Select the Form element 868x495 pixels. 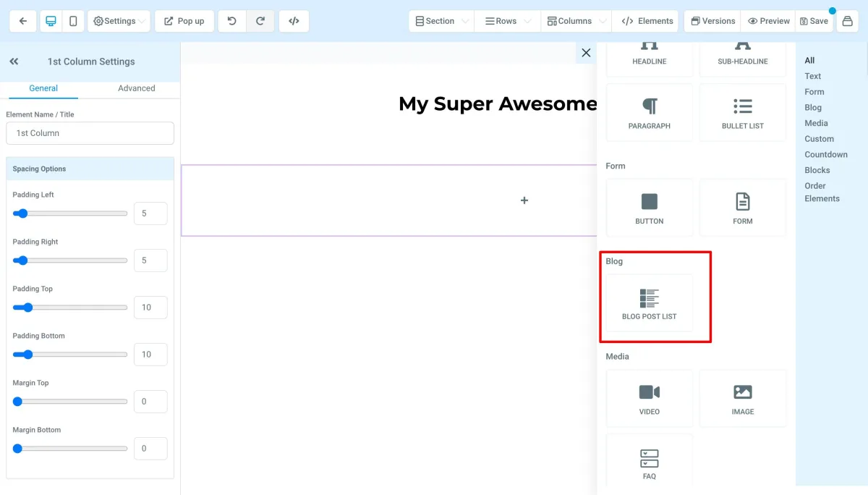pos(743,208)
